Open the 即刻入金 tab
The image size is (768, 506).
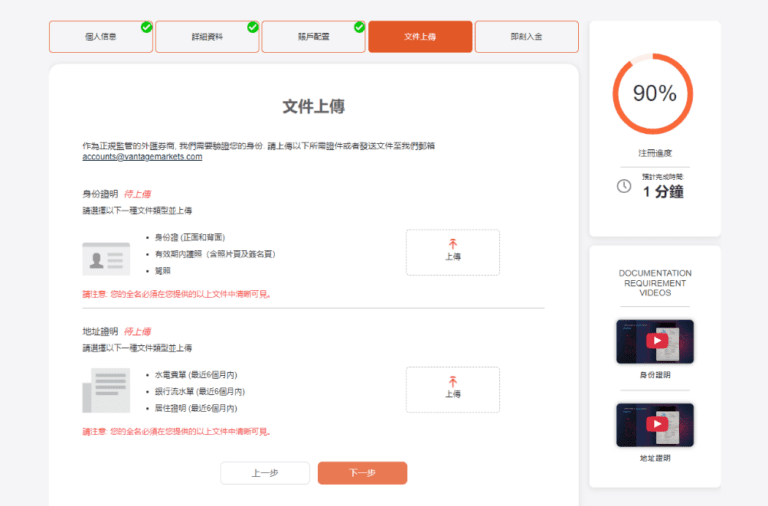point(526,37)
